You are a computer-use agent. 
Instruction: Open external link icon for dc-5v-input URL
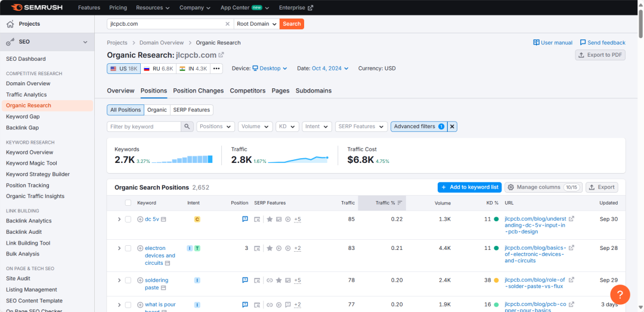(x=571, y=219)
